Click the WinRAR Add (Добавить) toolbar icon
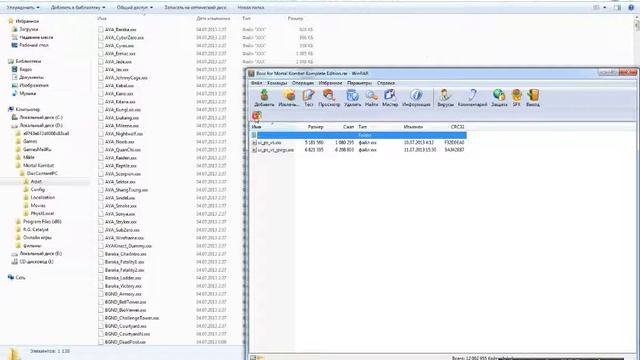Screen dimensions: 640x360 click(x=264, y=98)
